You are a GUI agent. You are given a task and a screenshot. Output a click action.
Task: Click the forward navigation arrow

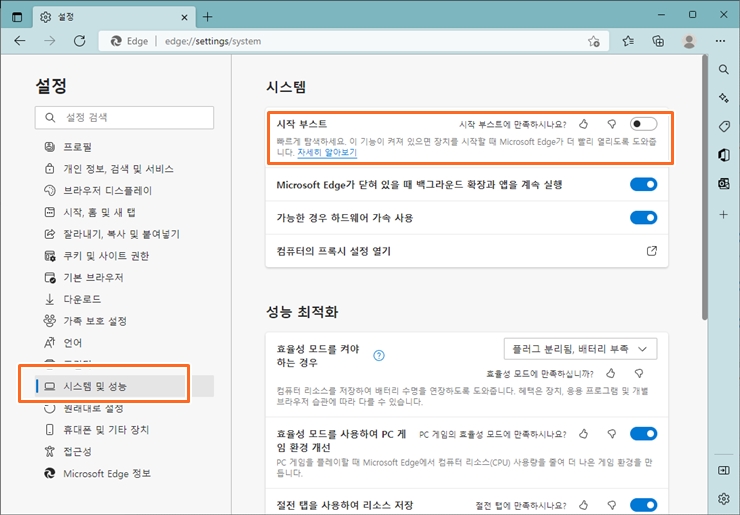coord(50,41)
